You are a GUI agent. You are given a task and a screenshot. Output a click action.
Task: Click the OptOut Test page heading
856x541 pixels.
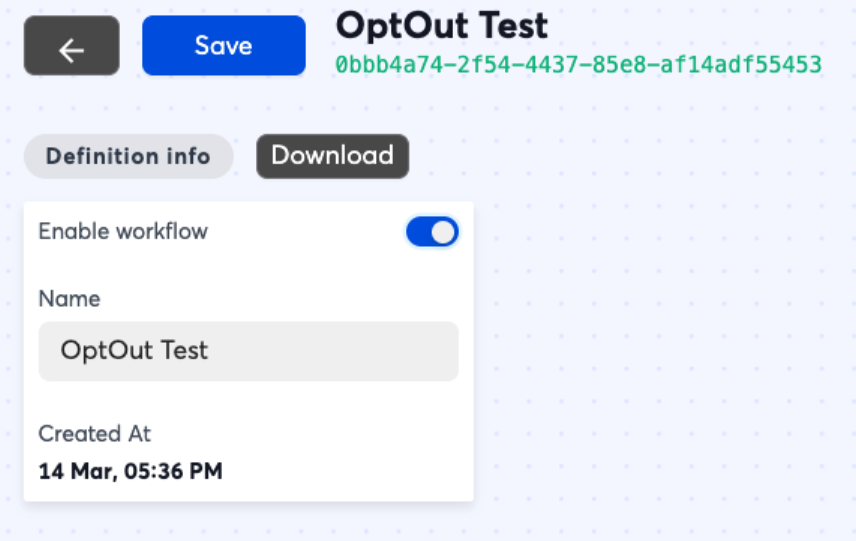(x=441, y=25)
